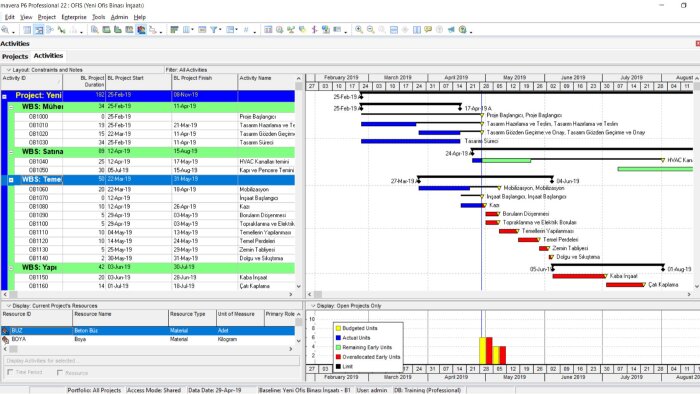
Task: Open the Edit menu
Action: 9,17
